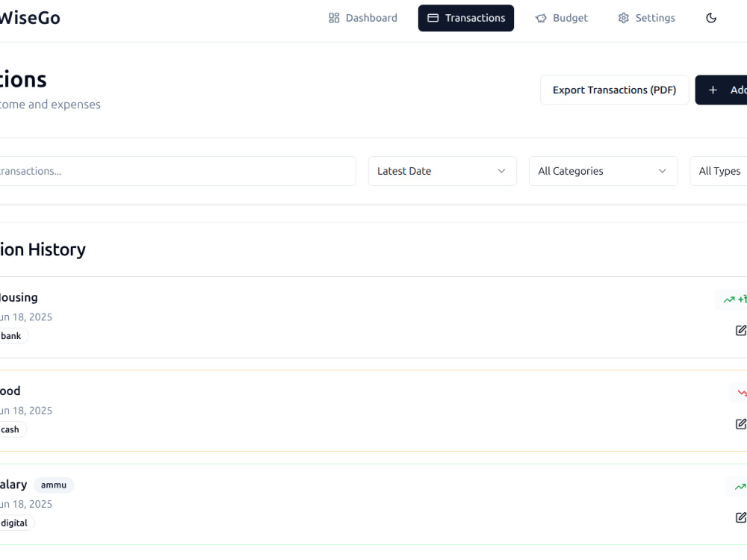Select the Transactions tab
This screenshot has width=747, height=560.
[x=466, y=18]
